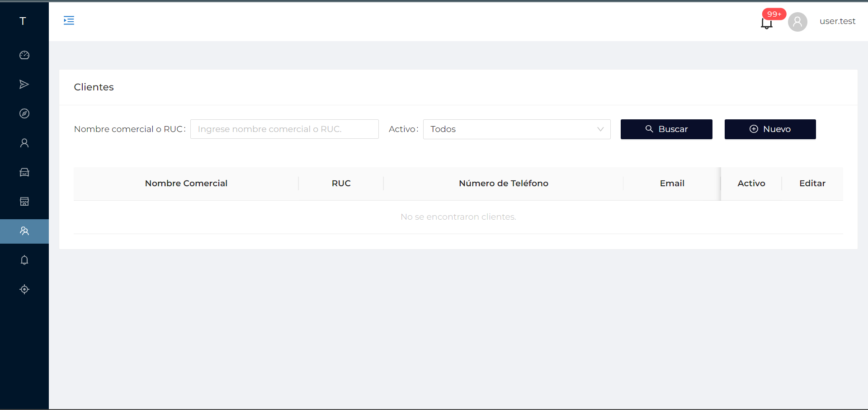Open the crosshair location sidebar icon

click(24, 289)
